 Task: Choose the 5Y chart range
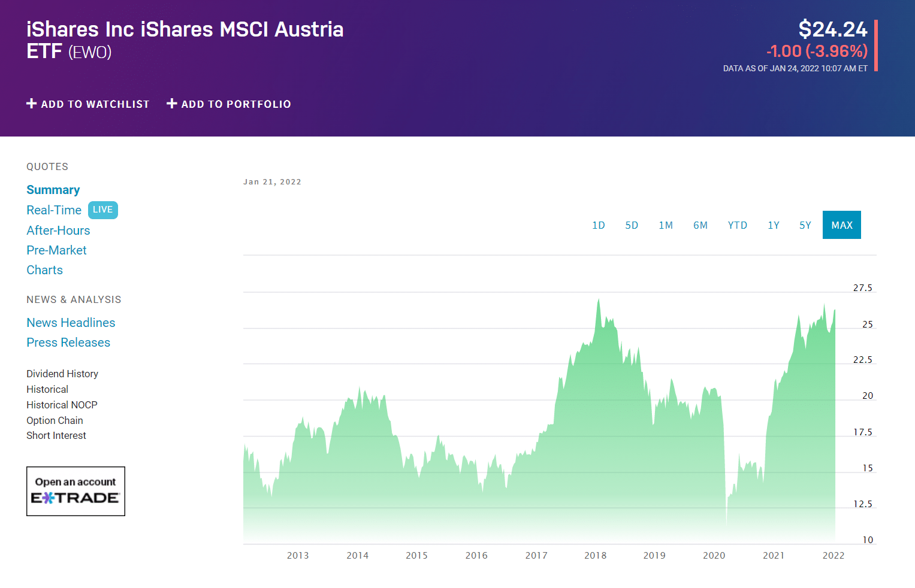pos(805,225)
